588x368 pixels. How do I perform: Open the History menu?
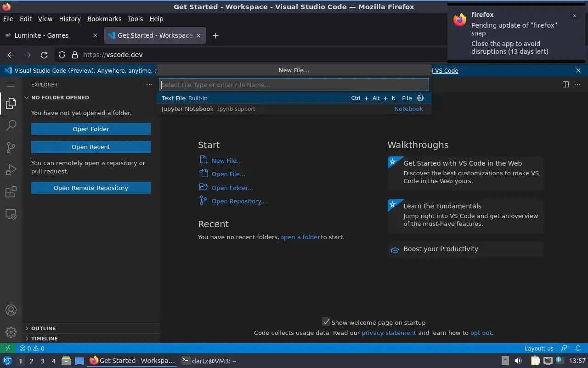pyautogui.click(x=70, y=19)
